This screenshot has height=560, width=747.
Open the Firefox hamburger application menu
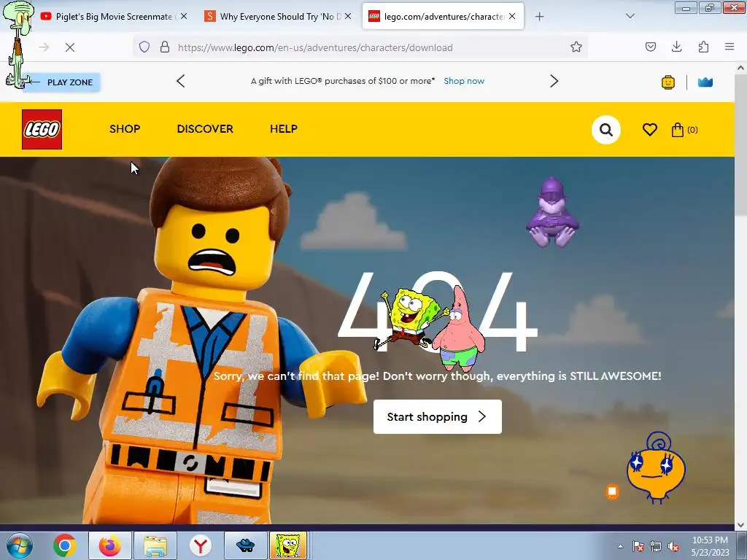[729, 47]
